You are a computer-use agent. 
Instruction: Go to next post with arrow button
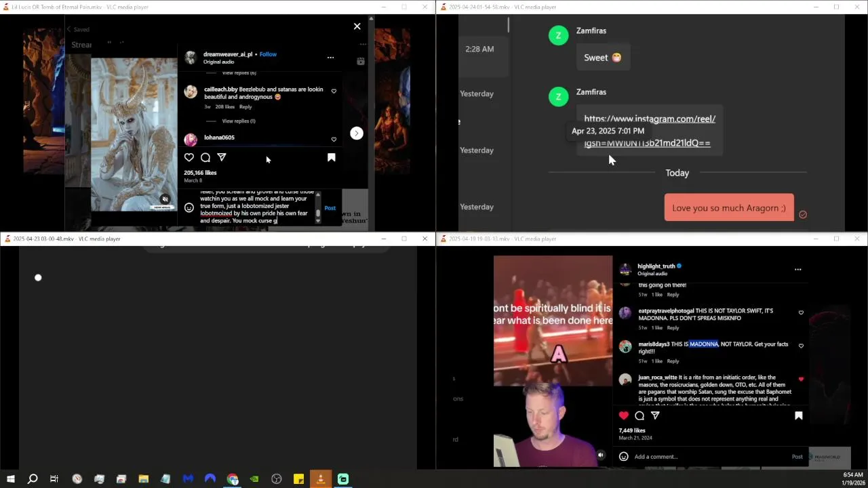click(x=357, y=134)
